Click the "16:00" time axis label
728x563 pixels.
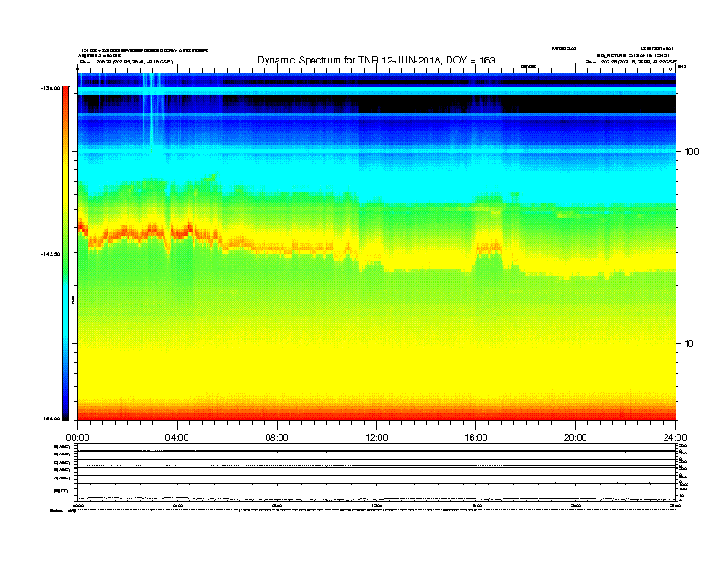[x=476, y=438]
